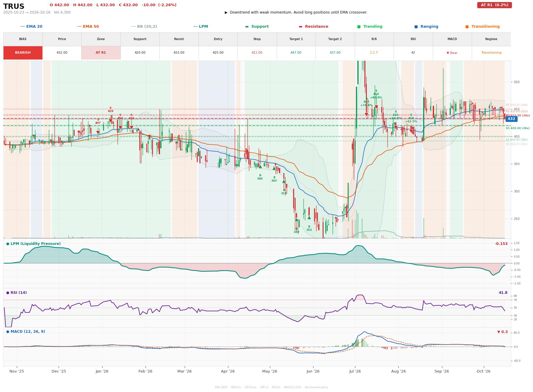
Task: Click the Entry value 425.00
Action: tap(218, 53)
